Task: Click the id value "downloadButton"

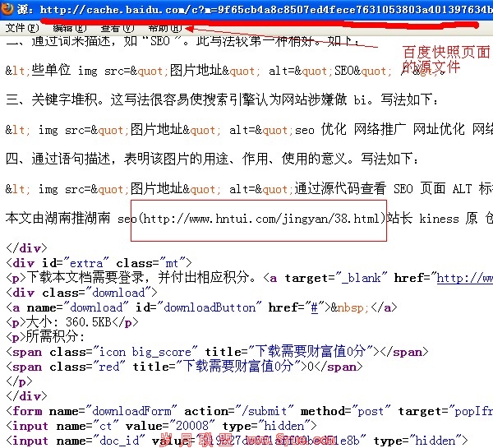Action: (x=210, y=307)
